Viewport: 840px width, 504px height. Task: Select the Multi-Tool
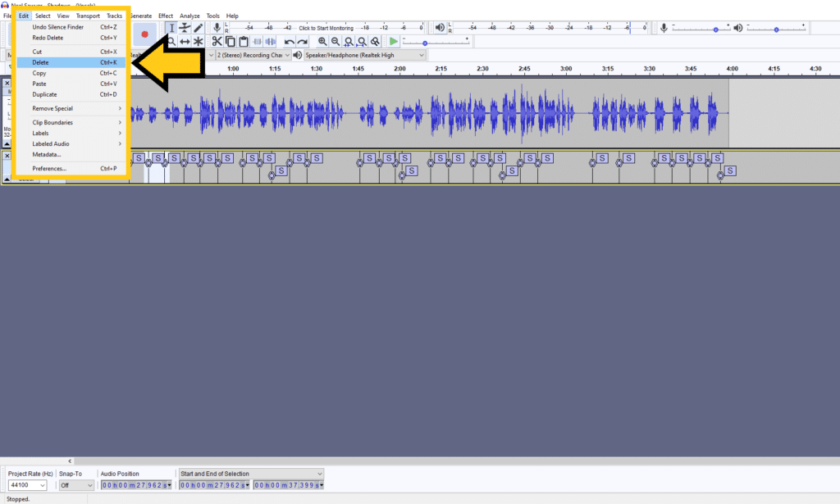(198, 41)
